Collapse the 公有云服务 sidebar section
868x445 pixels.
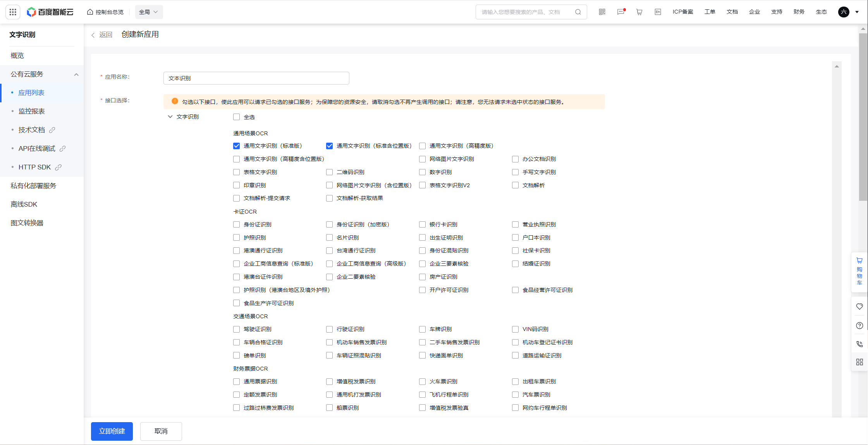click(76, 74)
